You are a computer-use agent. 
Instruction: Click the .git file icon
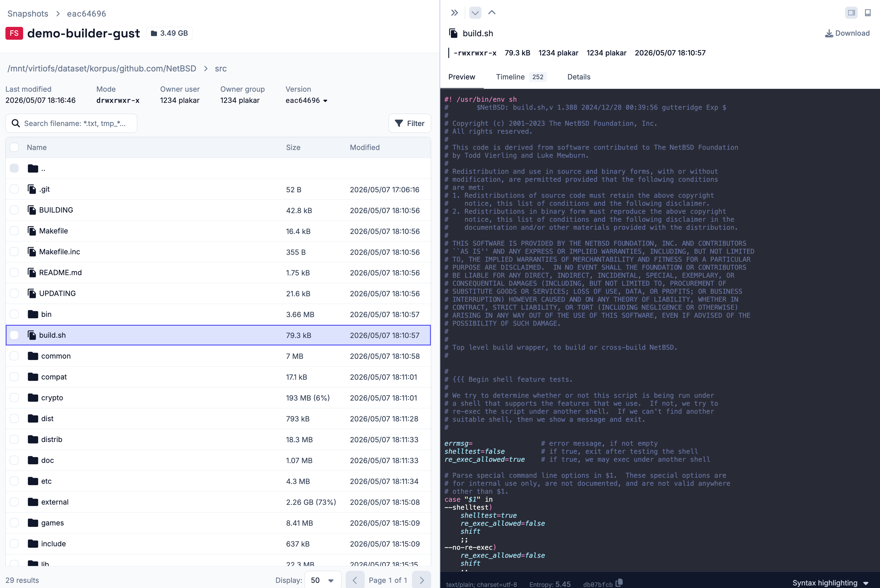pos(32,189)
